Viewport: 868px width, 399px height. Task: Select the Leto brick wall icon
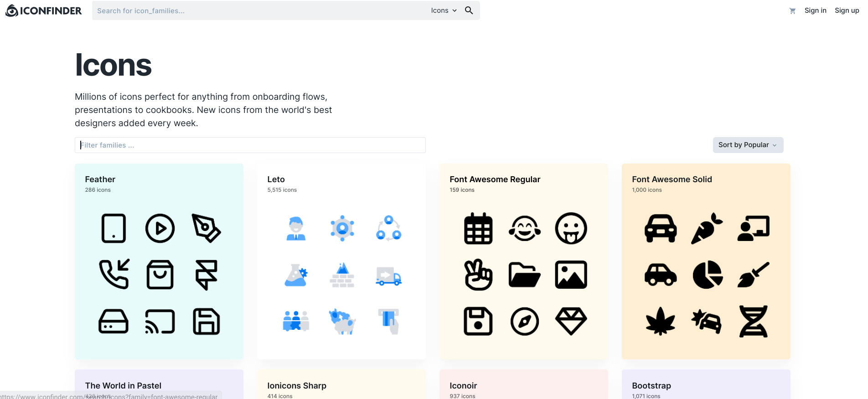click(x=342, y=275)
